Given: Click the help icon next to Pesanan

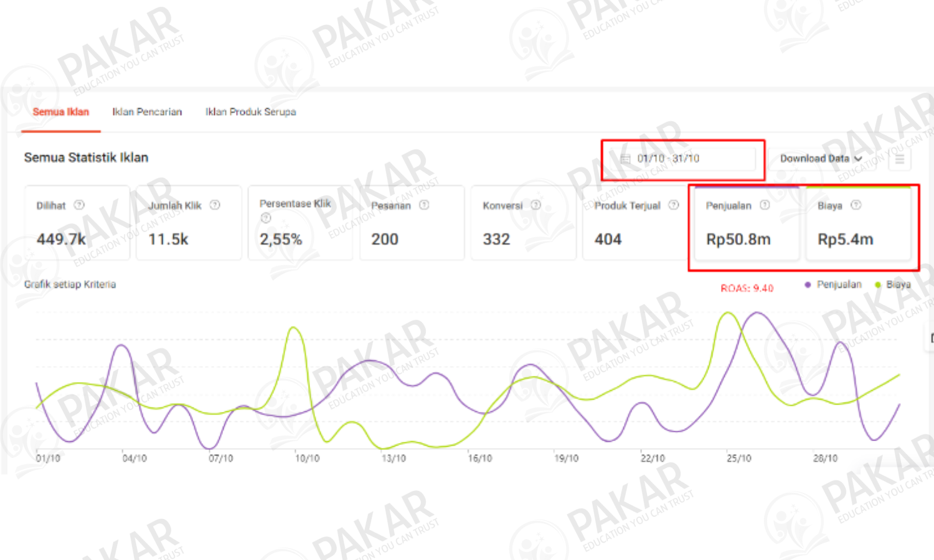Looking at the screenshot, I should [x=424, y=205].
